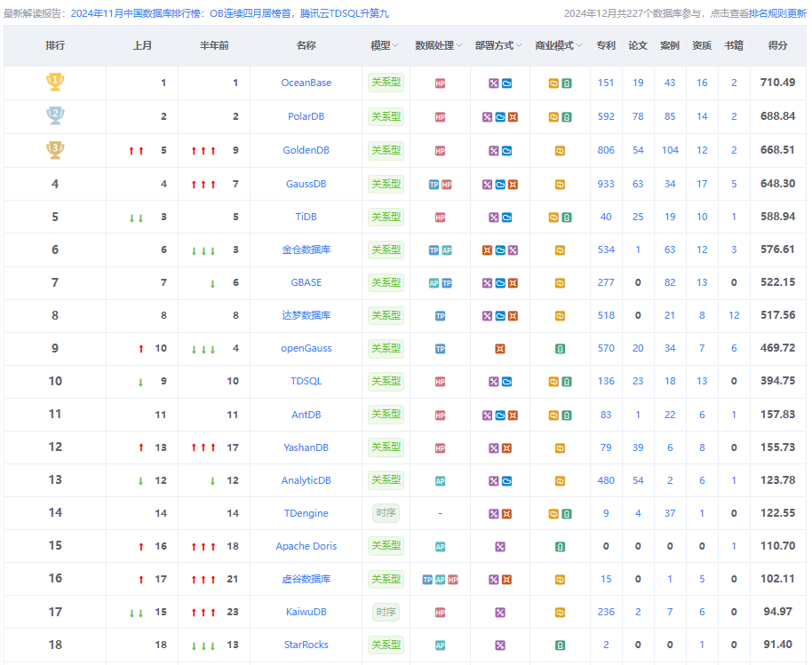Open the 金仓数据库 link
This screenshot has height=665, width=812.
coord(306,249)
